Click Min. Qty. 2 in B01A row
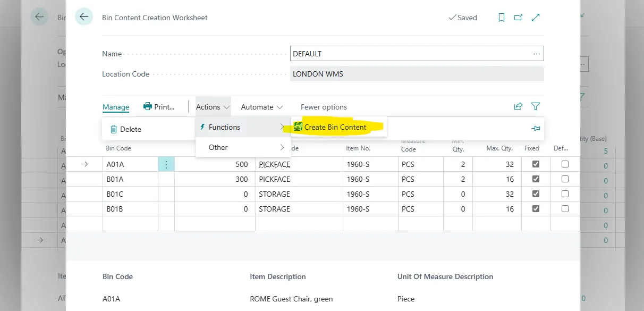 pyautogui.click(x=463, y=179)
